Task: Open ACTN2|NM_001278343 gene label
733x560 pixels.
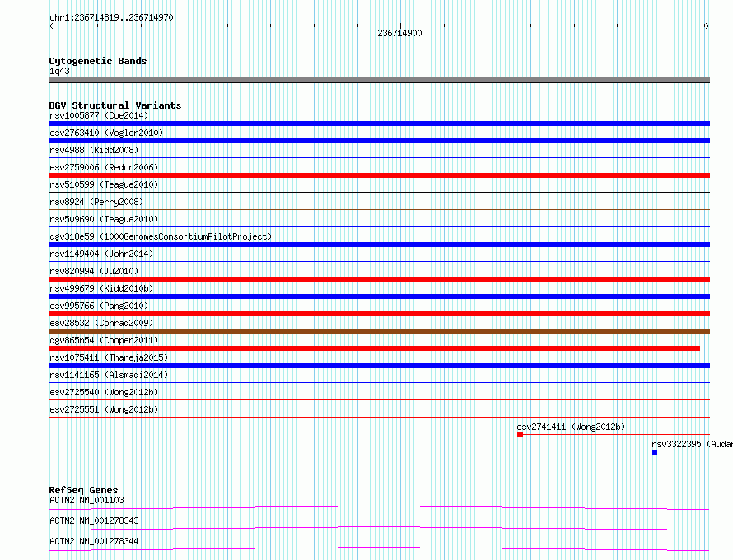Action: (x=94, y=520)
